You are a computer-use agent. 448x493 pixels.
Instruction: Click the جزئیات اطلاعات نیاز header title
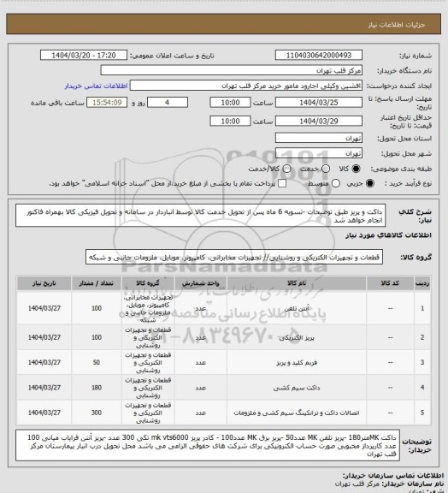[x=397, y=25]
